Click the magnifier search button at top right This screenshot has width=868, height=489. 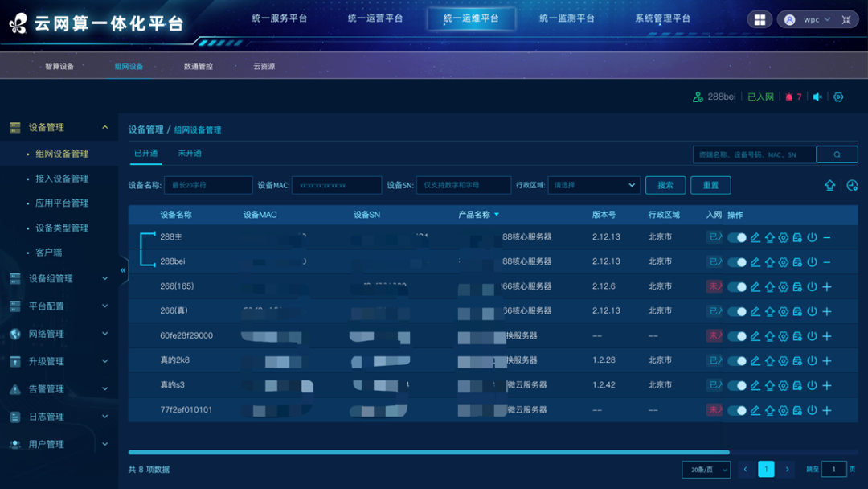(x=837, y=154)
